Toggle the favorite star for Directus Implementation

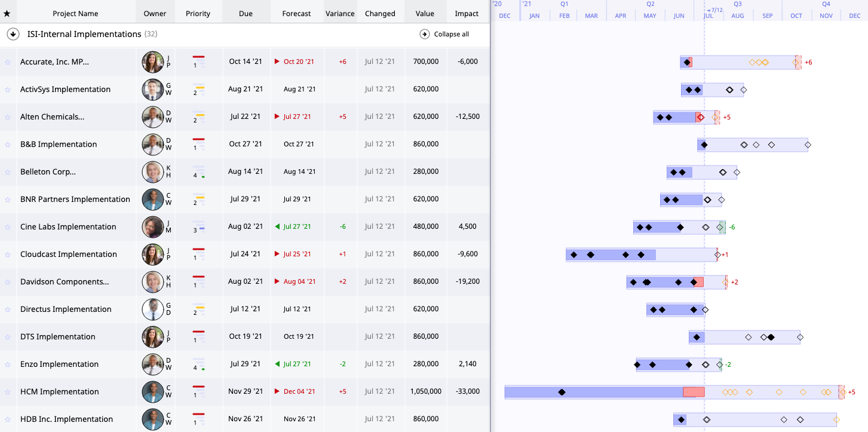[8, 309]
